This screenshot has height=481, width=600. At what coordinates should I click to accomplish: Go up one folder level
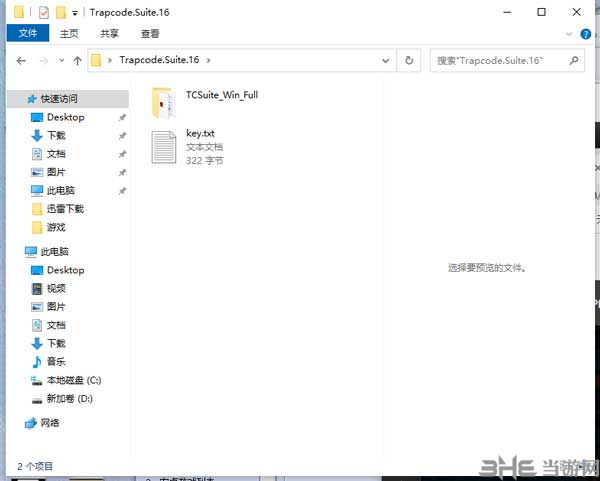click(x=77, y=60)
